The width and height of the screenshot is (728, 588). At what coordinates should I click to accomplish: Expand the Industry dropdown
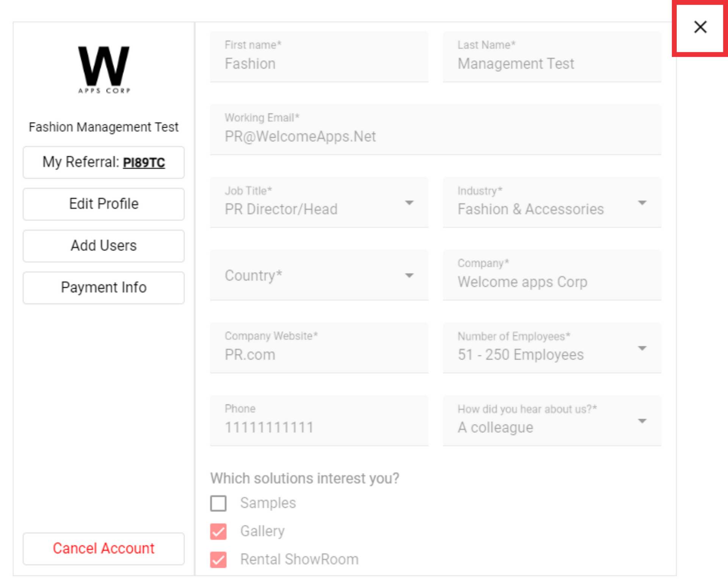tap(552, 202)
